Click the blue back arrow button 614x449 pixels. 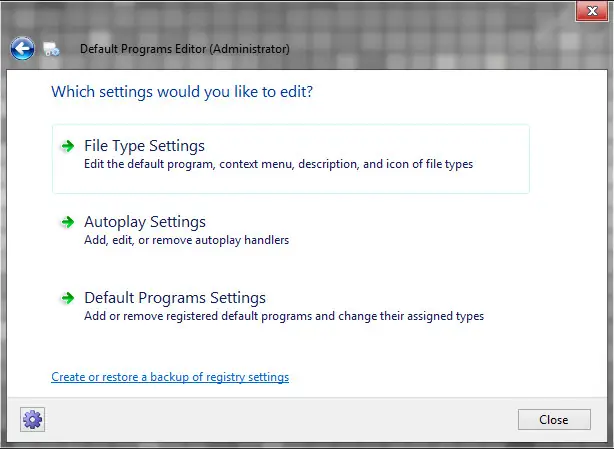[22, 47]
